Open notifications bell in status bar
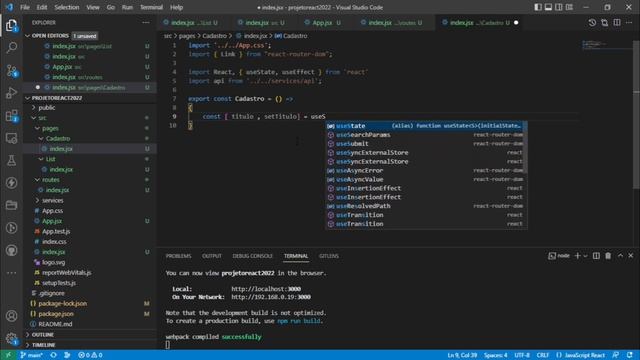 pos(630,355)
